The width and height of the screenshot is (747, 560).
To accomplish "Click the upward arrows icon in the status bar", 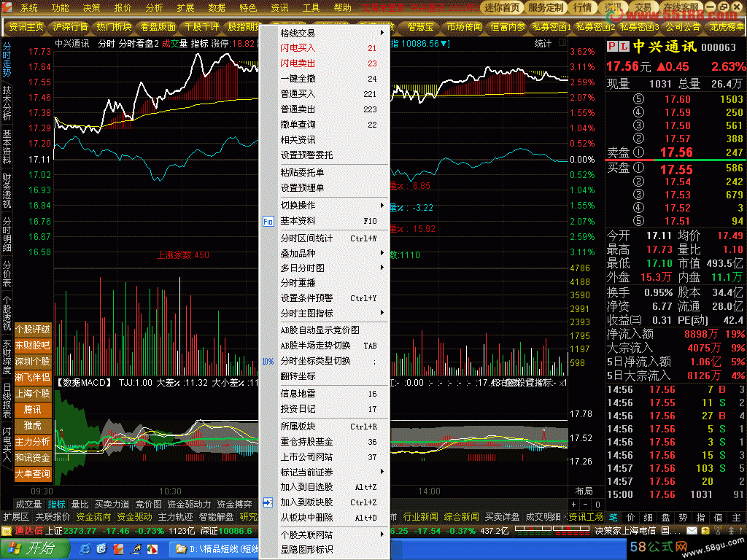I will click(731, 531).
